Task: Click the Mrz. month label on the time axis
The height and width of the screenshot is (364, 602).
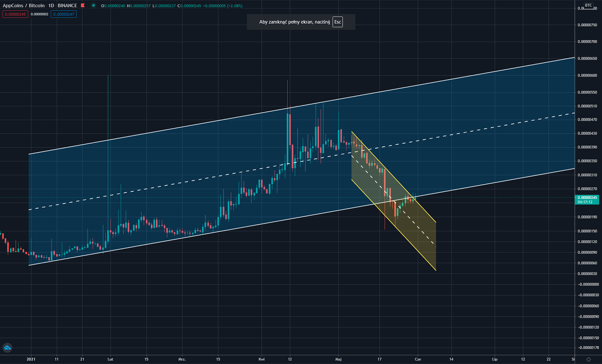Action: click(182, 359)
